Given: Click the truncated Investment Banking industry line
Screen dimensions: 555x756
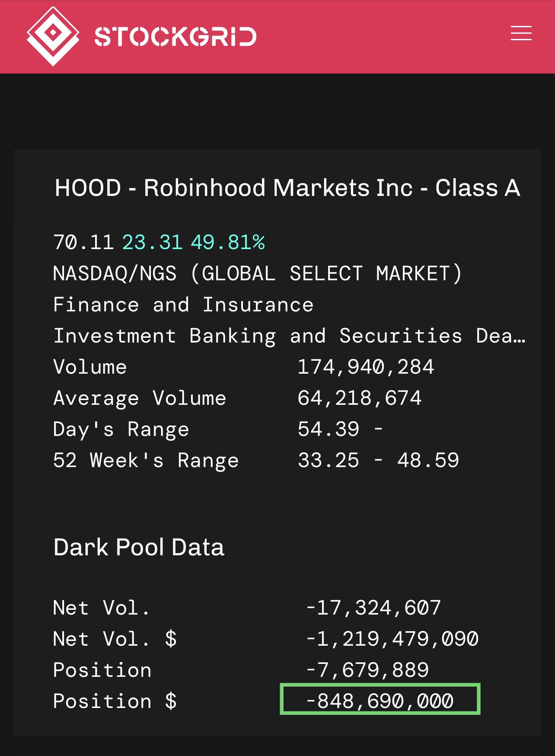Looking at the screenshot, I should click(x=289, y=336).
